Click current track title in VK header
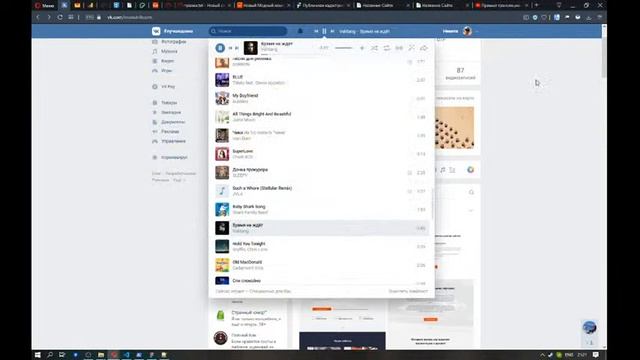This screenshot has width=640, height=360. coord(364,31)
